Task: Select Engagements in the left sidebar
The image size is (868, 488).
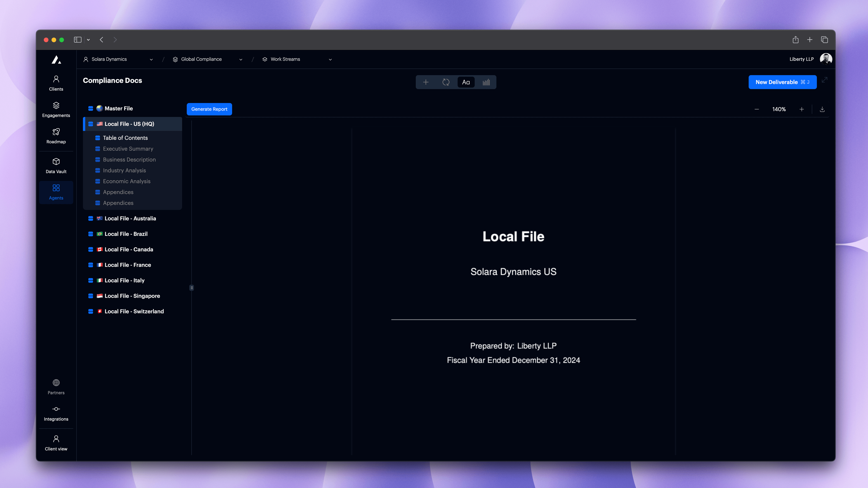Action: (x=56, y=109)
